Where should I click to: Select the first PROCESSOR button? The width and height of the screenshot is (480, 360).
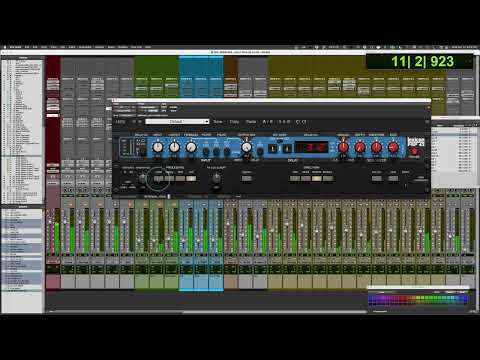159,179
